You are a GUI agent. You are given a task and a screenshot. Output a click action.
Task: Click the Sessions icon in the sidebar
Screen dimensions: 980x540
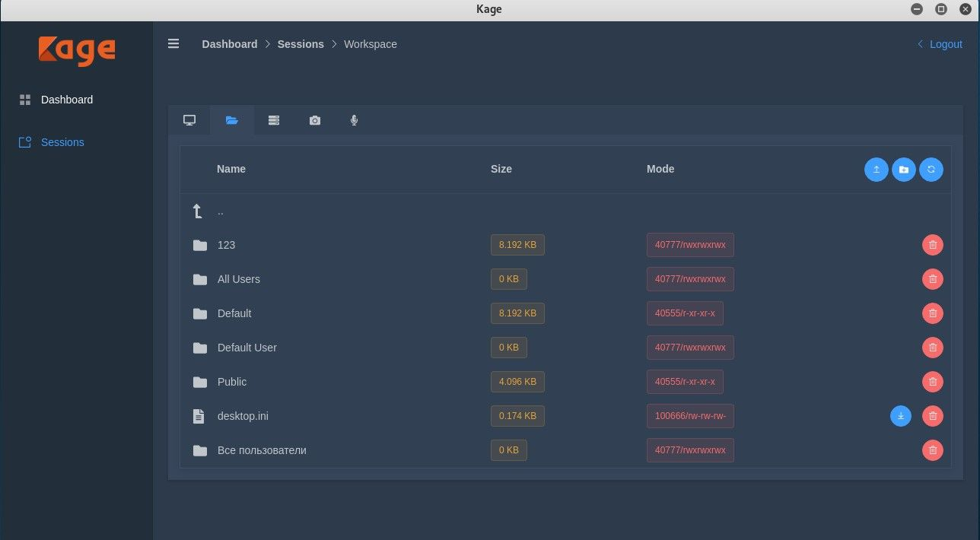25,142
